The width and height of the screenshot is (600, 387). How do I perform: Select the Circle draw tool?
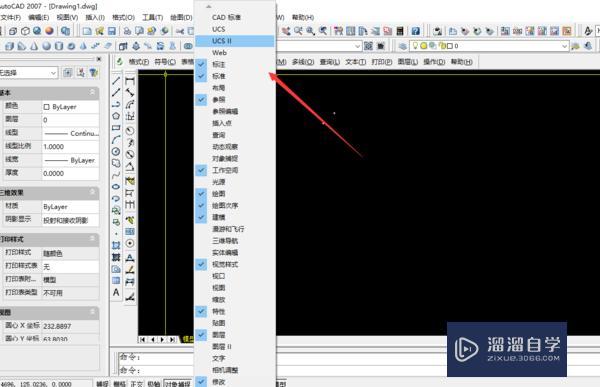click(116, 152)
